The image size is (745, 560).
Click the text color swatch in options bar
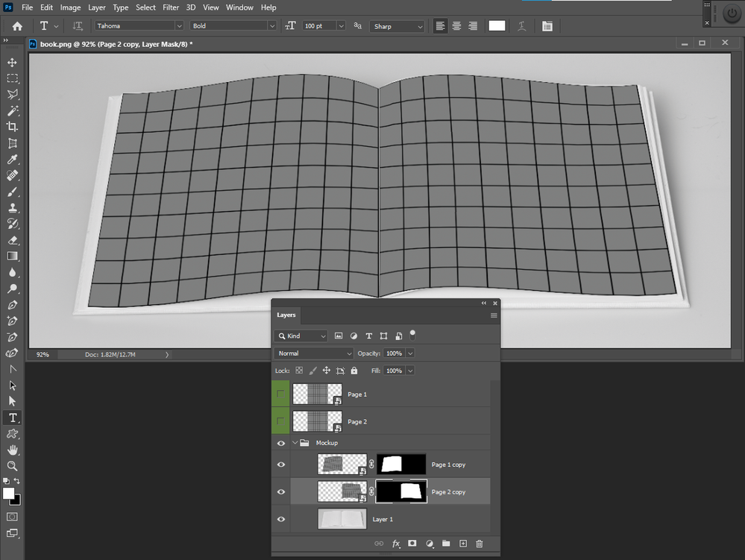coord(497,26)
